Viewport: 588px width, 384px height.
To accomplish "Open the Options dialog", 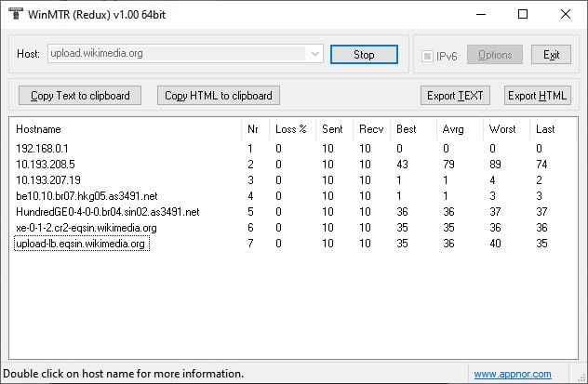I will [x=494, y=55].
